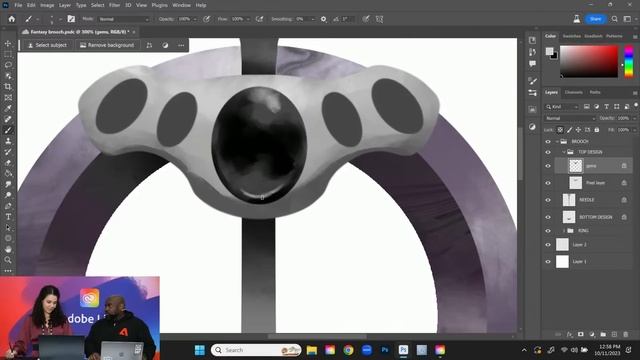Click the Share button
This screenshot has height=360, width=640.
[595, 19]
